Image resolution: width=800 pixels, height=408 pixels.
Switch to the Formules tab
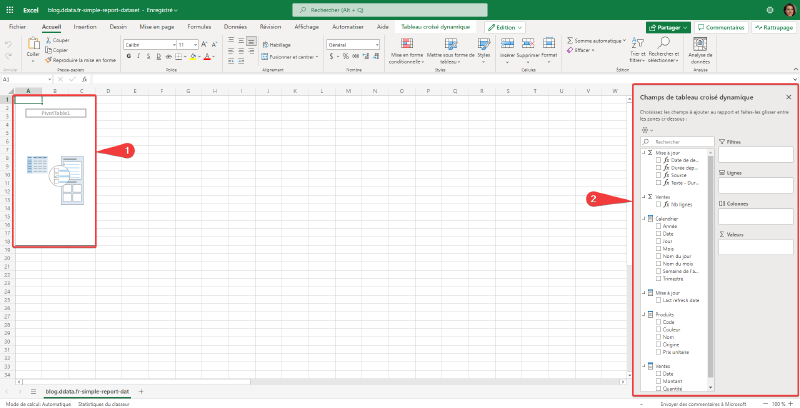click(x=199, y=27)
